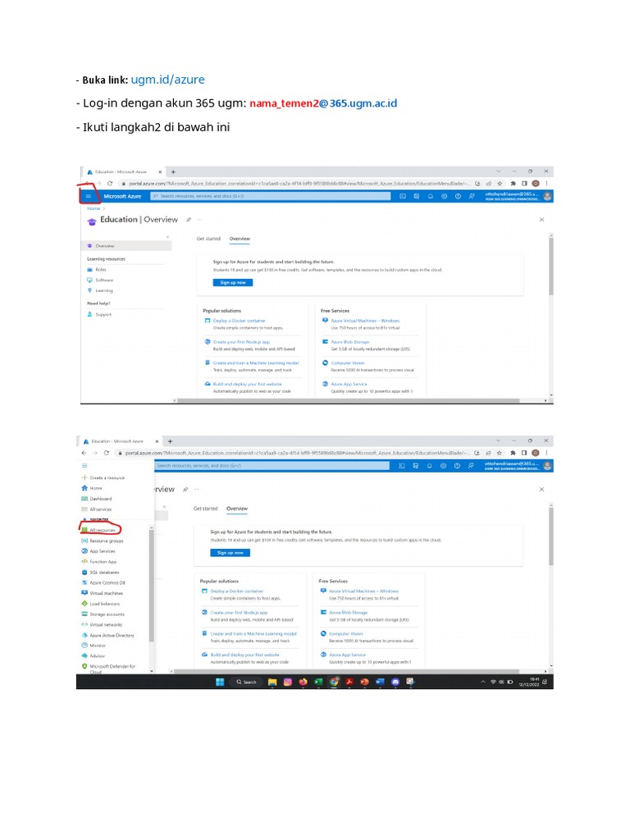Open Azure Cosmos DB in the flyout menu

pos(107,583)
